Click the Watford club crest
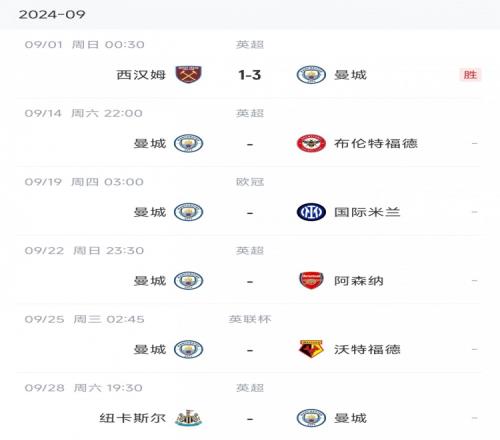Viewport: 500px width, 440px height. pos(311,349)
